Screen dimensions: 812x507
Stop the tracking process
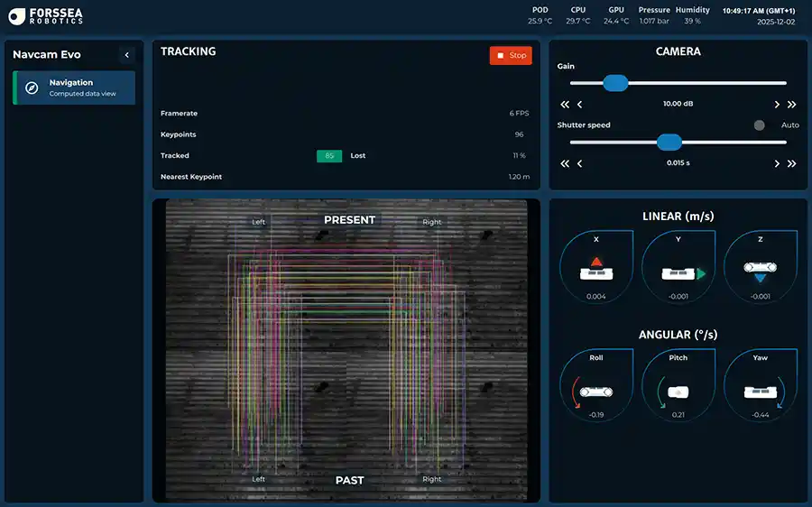click(511, 55)
